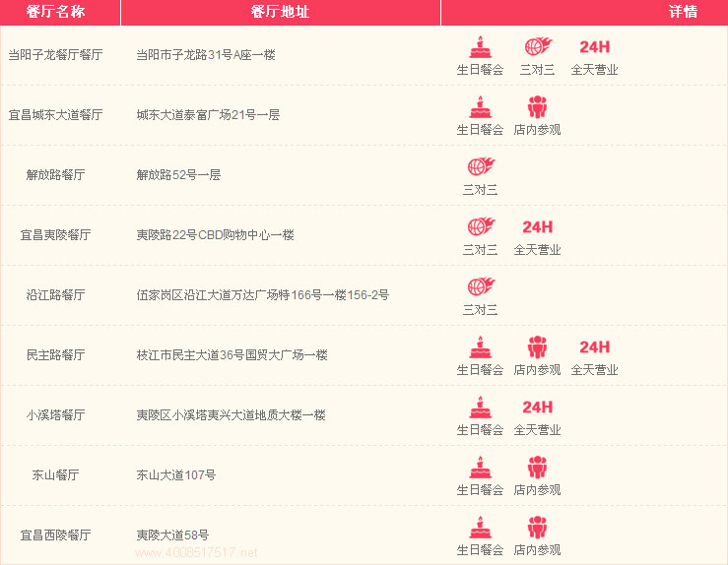Click 店内参观 people icon for 民主路餐厅
The image size is (728, 565).
click(537, 346)
